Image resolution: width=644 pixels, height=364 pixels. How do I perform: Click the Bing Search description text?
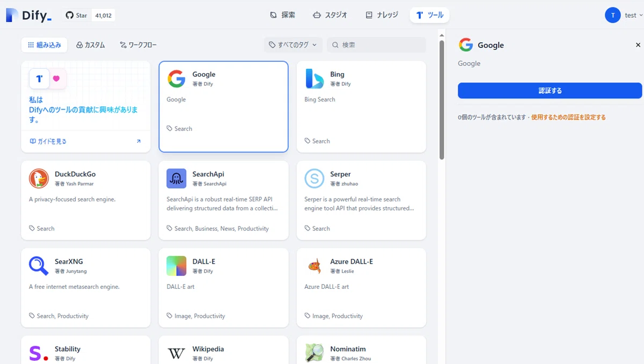coord(320,99)
